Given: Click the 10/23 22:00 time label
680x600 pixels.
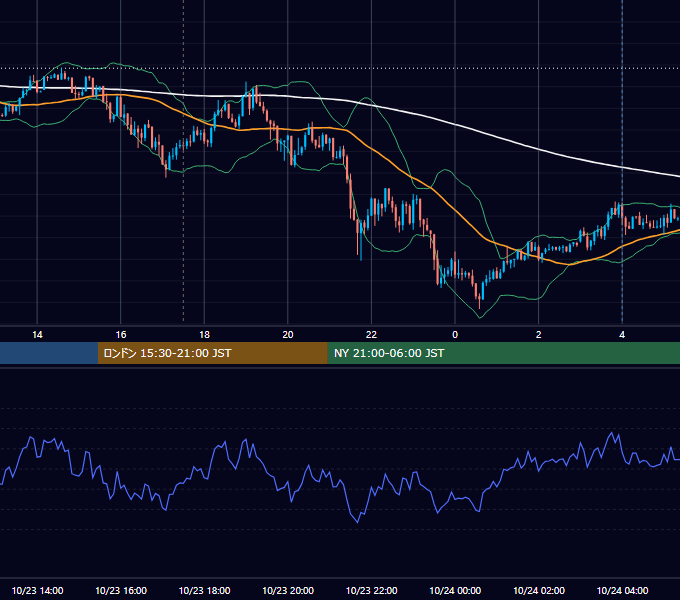Looking at the screenshot, I should point(371,590).
